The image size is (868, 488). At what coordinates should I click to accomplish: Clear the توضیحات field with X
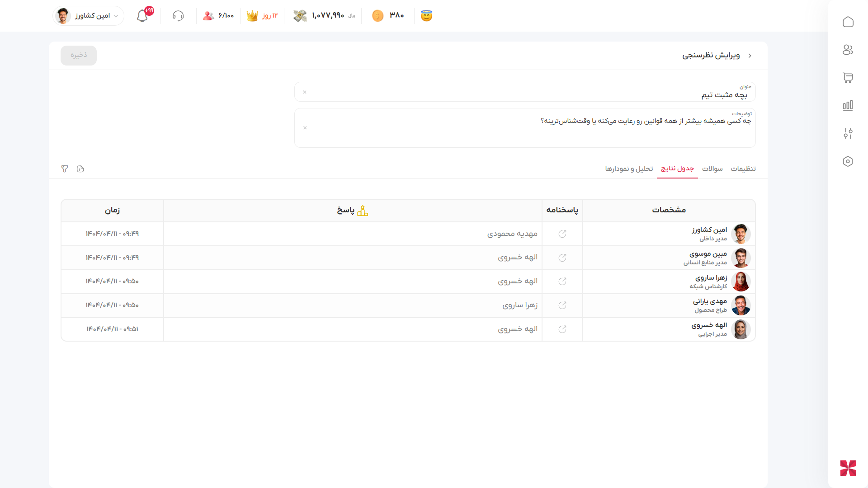pyautogui.click(x=305, y=128)
